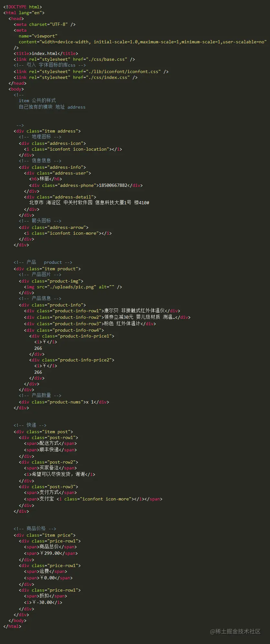The width and height of the screenshot is (270, 644).
Task: Click the comment line "item 公共的样式"
Action: point(37,101)
